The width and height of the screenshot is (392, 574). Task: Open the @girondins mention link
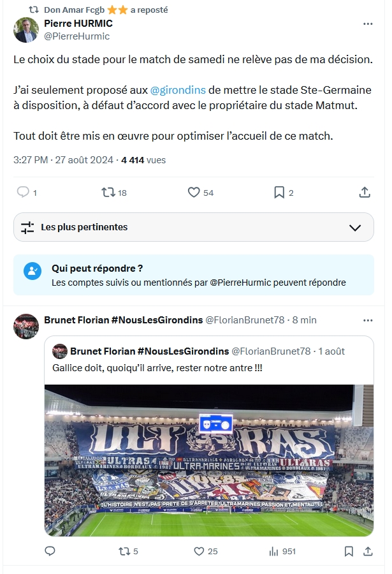pos(177,90)
